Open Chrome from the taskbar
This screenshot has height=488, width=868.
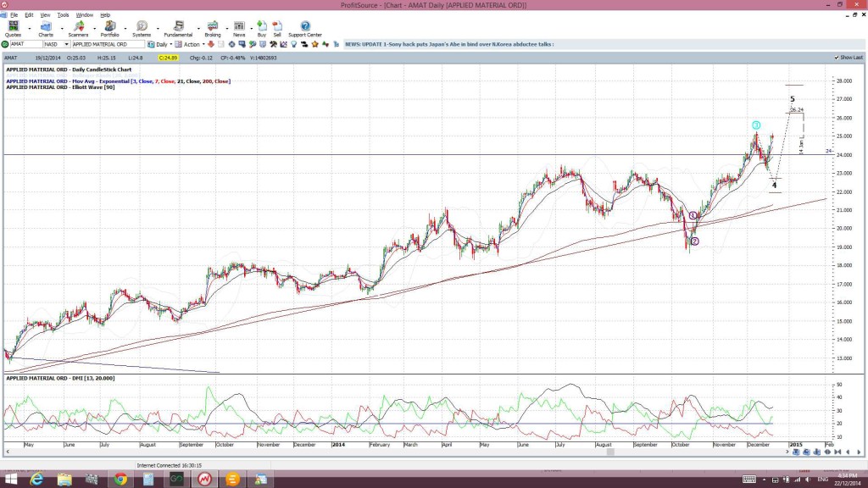click(x=120, y=480)
